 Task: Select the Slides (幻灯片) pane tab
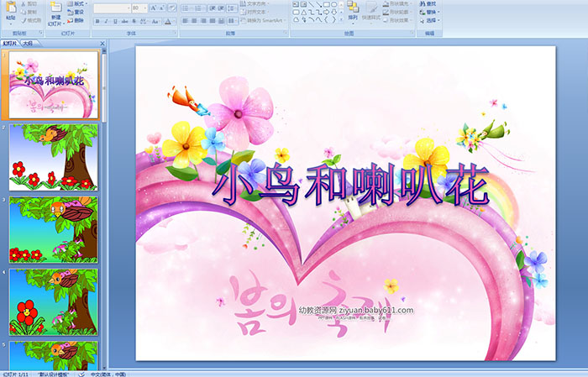[x=10, y=43]
